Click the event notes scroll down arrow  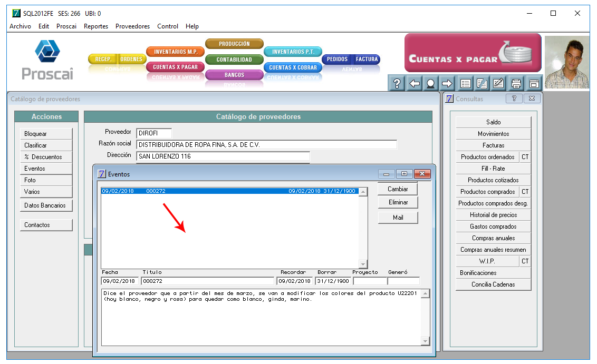click(426, 341)
